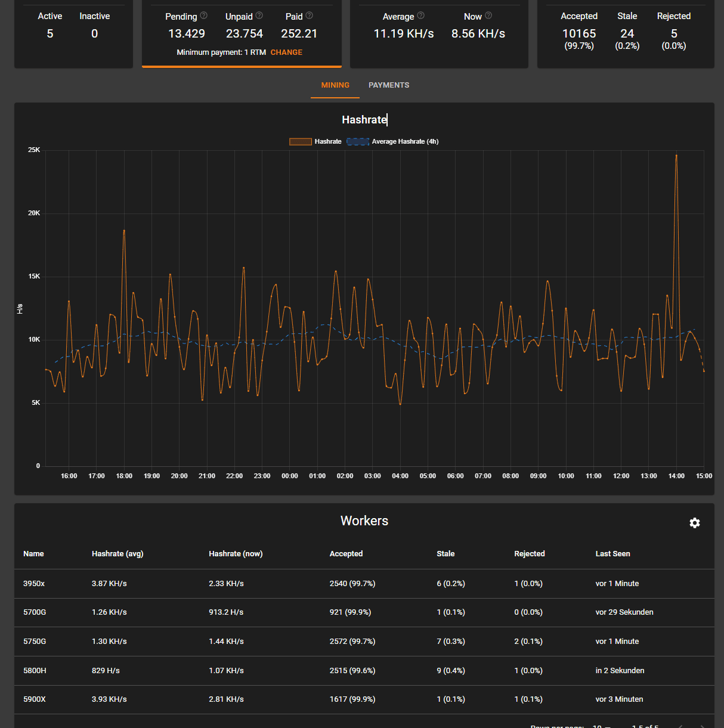Click last seen 'vor 3 Minuten' cell
Screen dimensions: 724x728
tap(619, 699)
